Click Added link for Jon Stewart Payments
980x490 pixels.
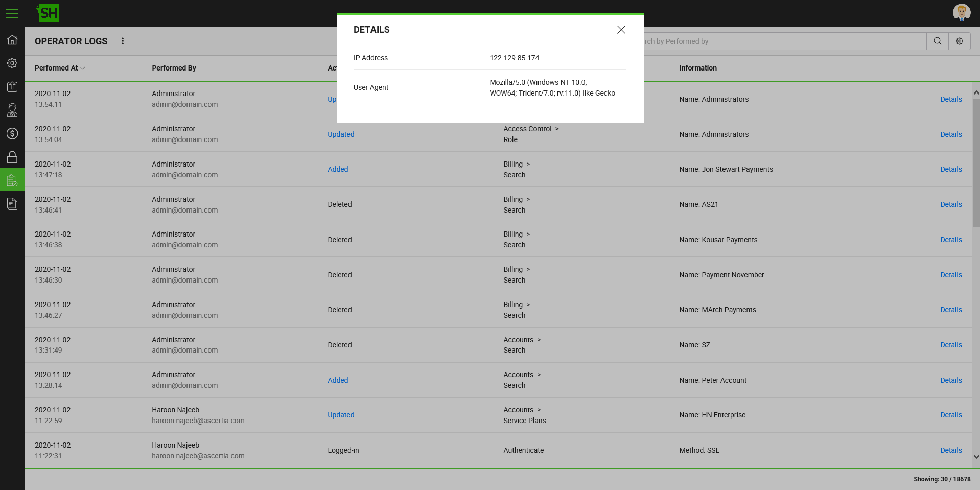pyautogui.click(x=338, y=169)
